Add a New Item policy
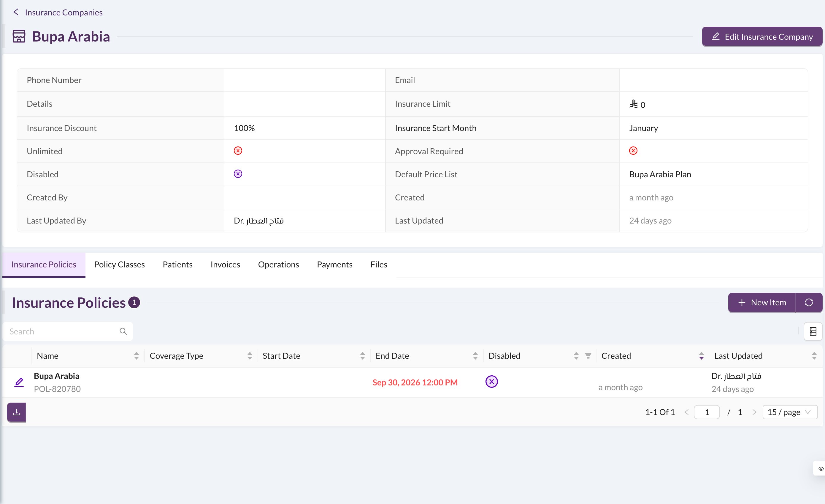The width and height of the screenshot is (825, 504). tap(762, 302)
